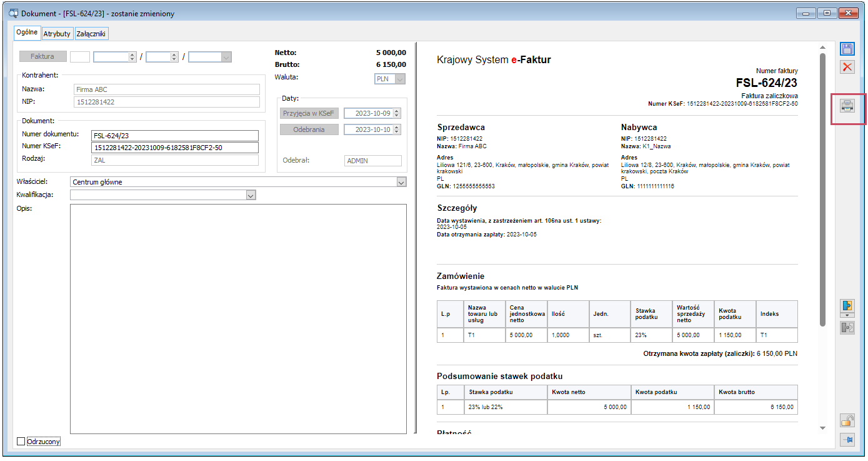
Task: Click the Nabywca heading in preview
Action: 639,128
